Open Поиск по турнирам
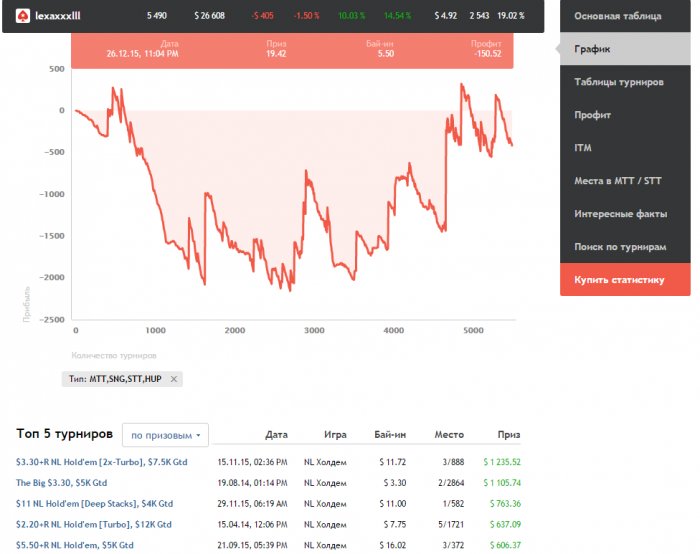The width and height of the screenshot is (700, 554). pyautogui.click(x=620, y=247)
